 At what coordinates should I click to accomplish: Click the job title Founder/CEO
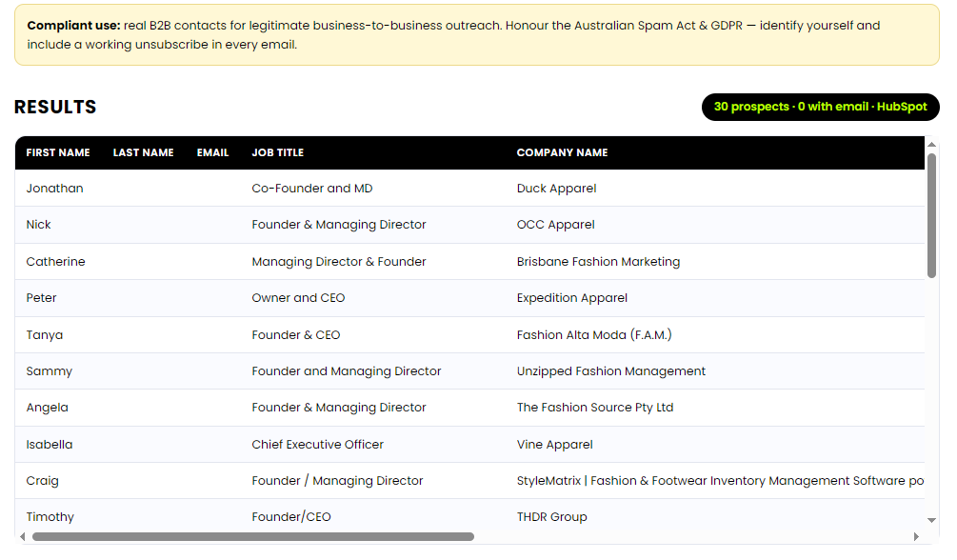click(291, 516)
